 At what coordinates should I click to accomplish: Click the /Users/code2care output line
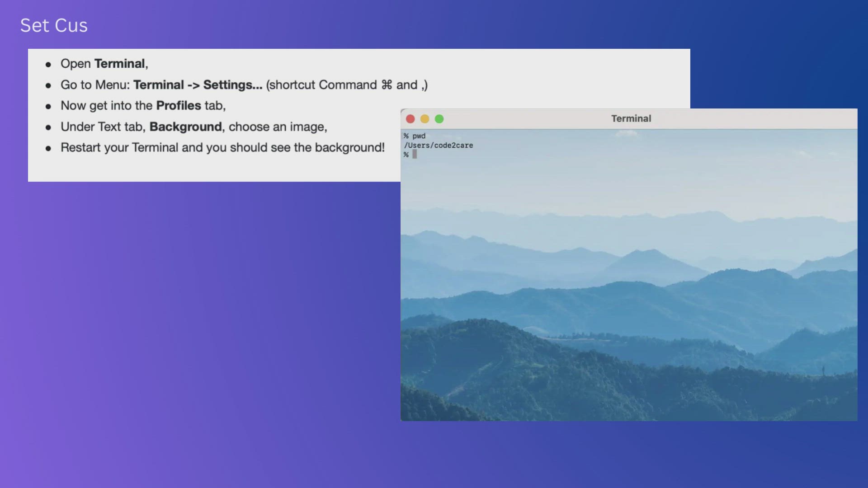[x=439, y=145]
